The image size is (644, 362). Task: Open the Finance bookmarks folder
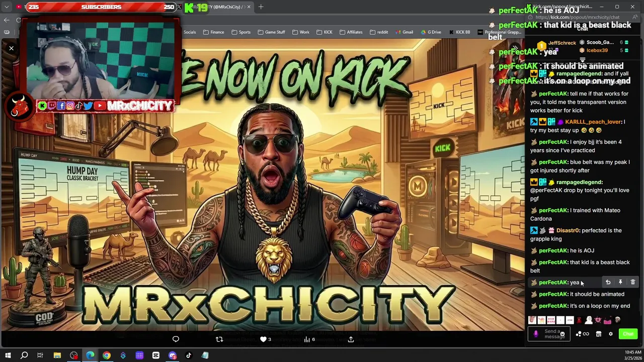point(214,32)
